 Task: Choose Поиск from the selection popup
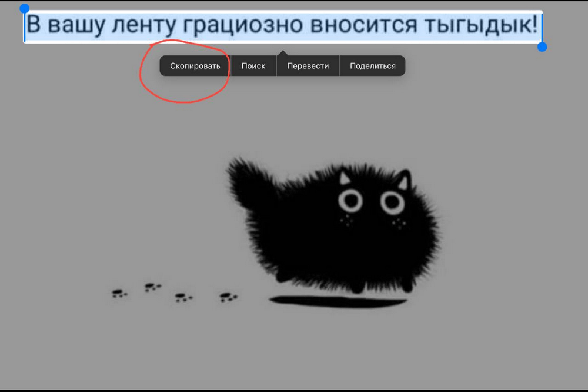[x=253, y=66]
